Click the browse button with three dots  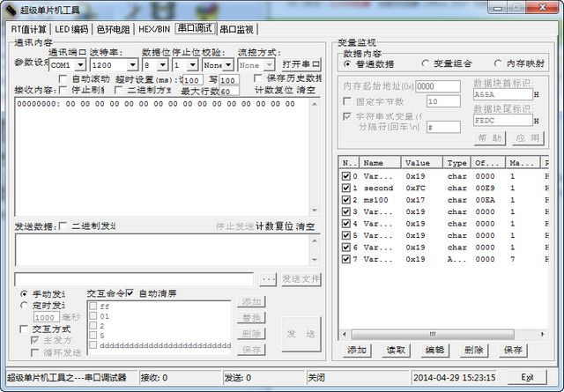tap(268, 279)
